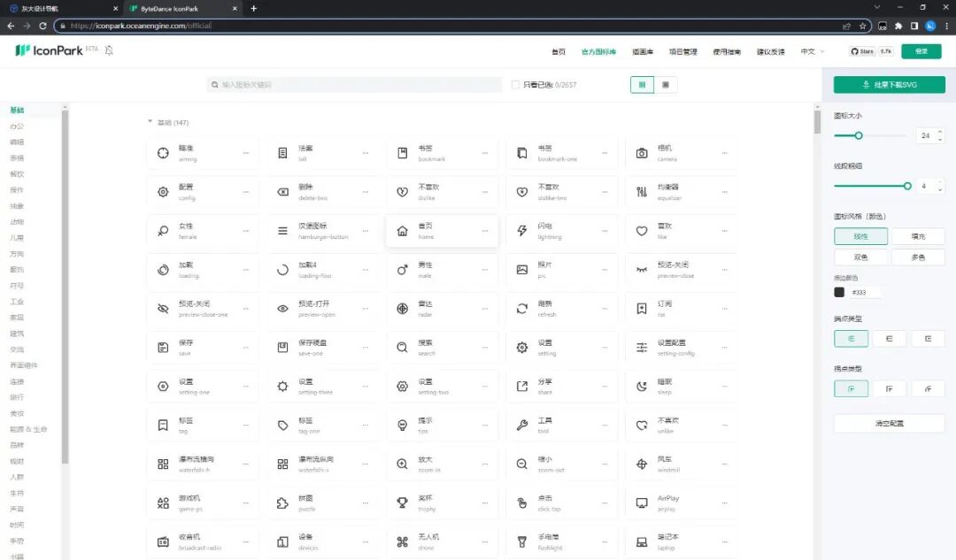This screenshot has height=560, width=956.
Task: Click the IconPark logo
Action: 50,50
